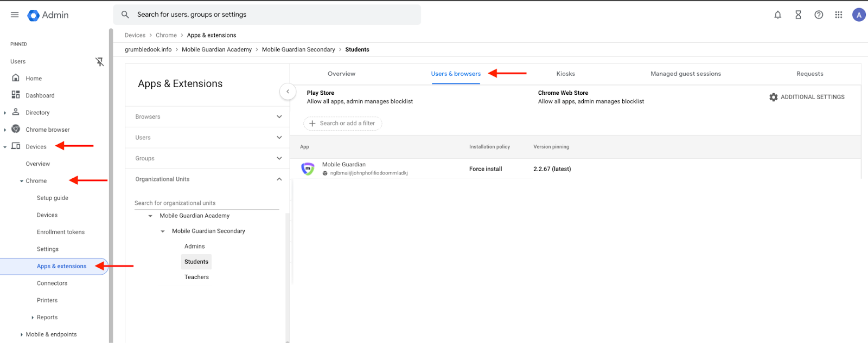This screenshot has width=868, height=343.
Task: Click Search or add a filter
Action: tap(343, 124)
